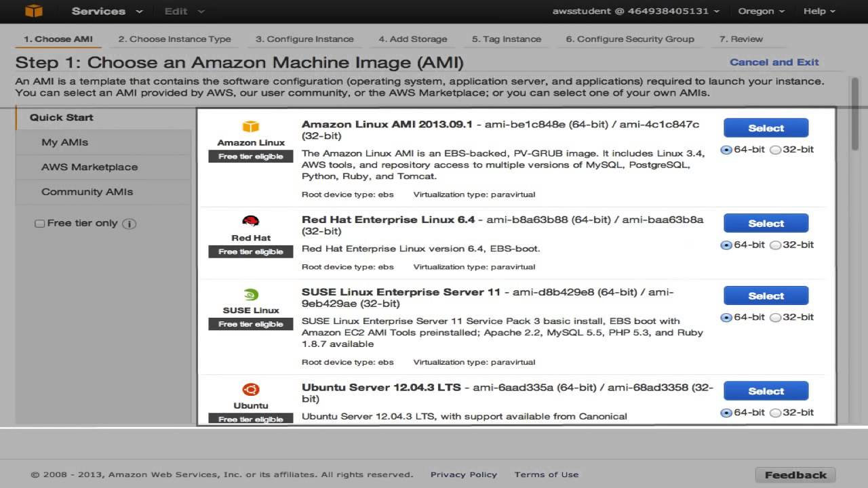
Task: Click the Amazon Linux AMI 2013.09.1 title
Action: coord(389,124)
